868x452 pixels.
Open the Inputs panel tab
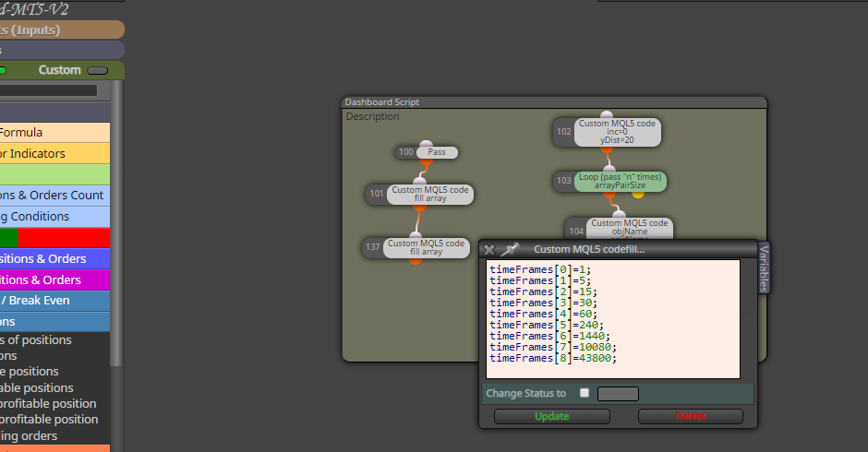click(x=62, y=30)
